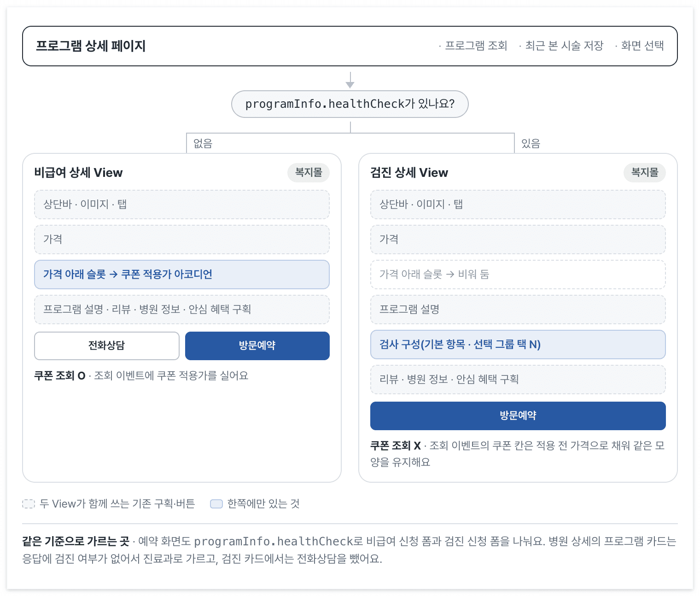Select the 검사 구성(기본 항목 · 선택 그룹 택 N) block

(518, 345)
